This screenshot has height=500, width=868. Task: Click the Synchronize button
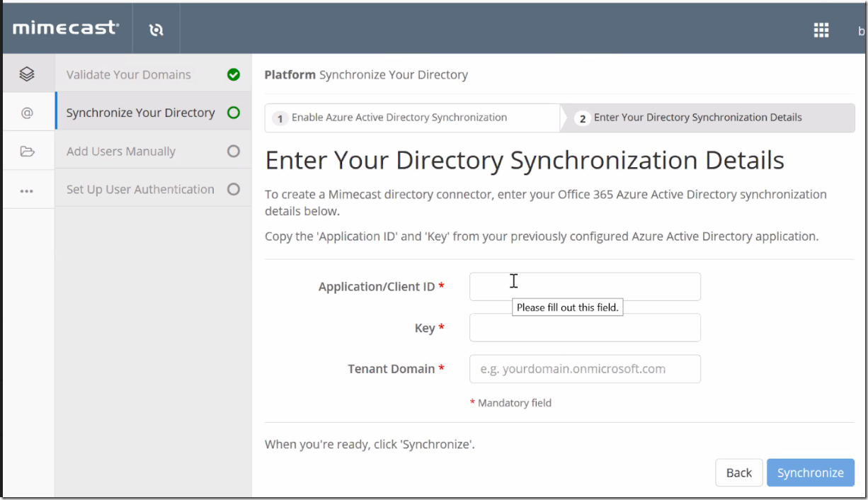coord(811,472)
